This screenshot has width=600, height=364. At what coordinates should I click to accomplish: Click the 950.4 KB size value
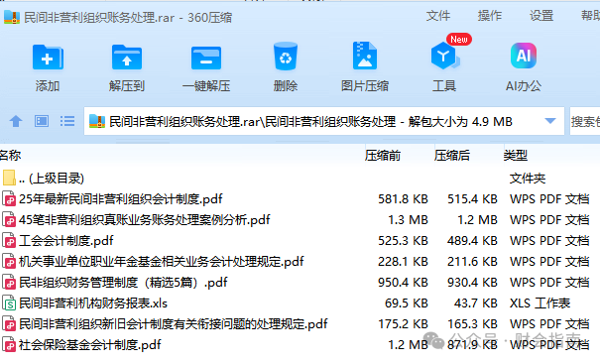[403, 283]
